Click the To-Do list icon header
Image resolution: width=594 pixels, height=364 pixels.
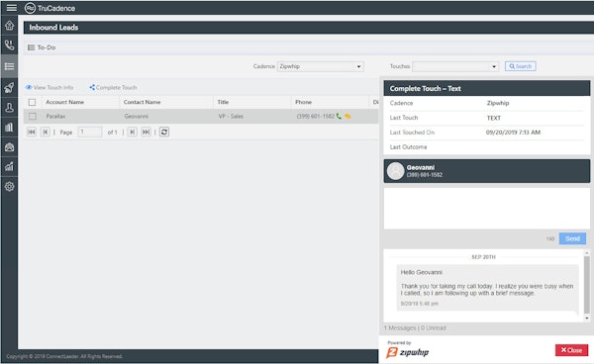coord(31,47)
